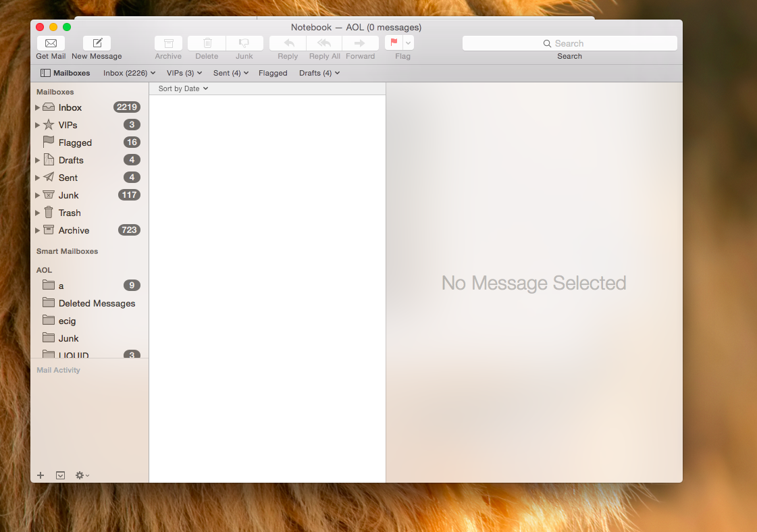Compose with the New Message icon

pyautogui.click(x=97, y=43)
